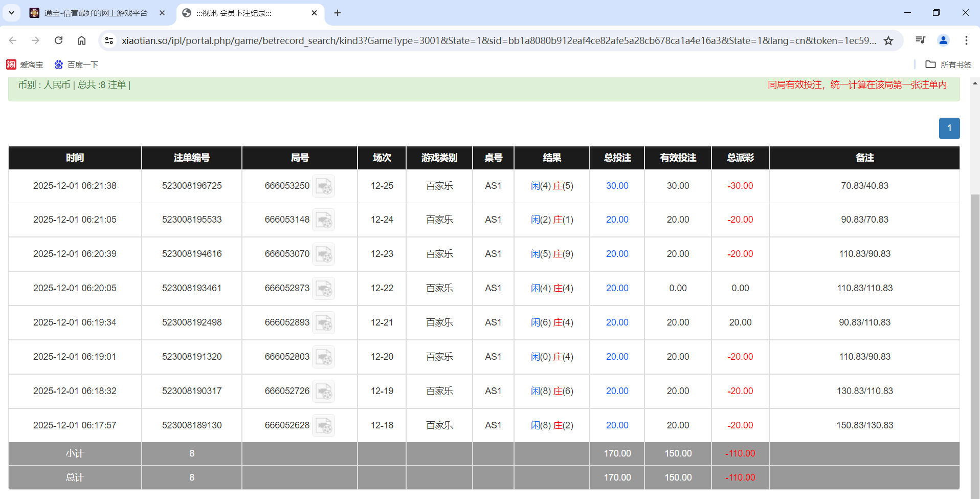View site information icon in address bar
Screen dimensions: 980x499
tap(109, 40)
